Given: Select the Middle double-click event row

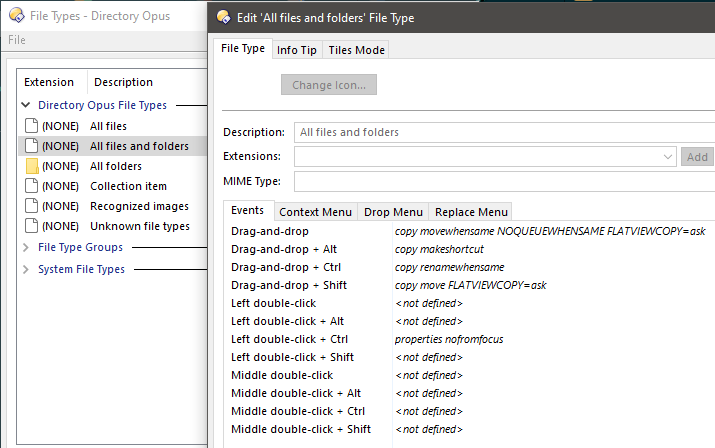Looking at the screenshot, I should click(470, 375).
